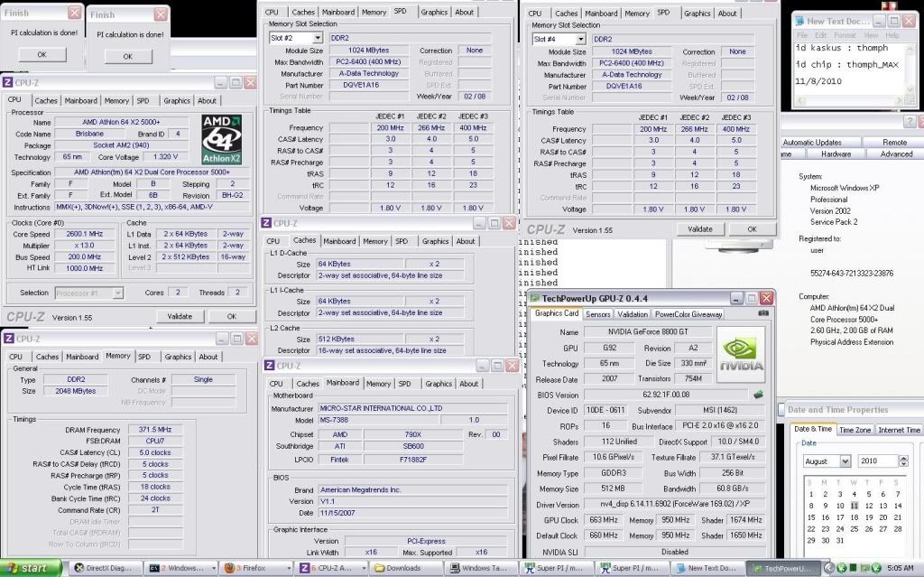Expand the taskbar group arrow next to Firefox
The image size is (924, 577).
point(289,568)
